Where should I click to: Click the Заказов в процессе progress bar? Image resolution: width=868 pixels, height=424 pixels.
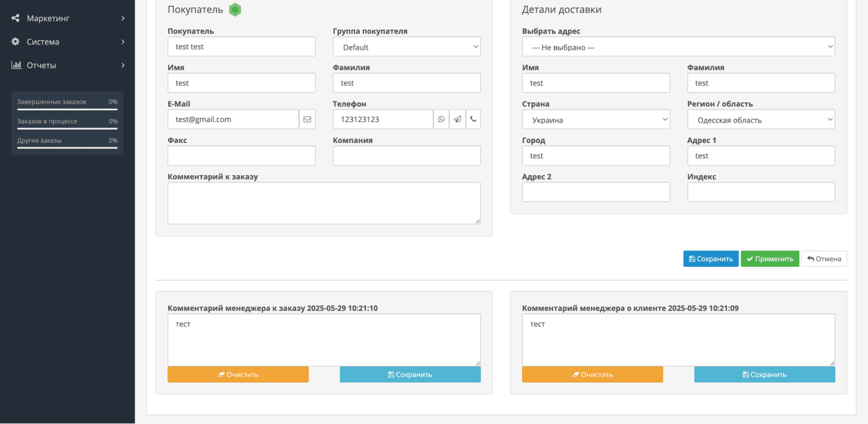[x=67, y=129]
